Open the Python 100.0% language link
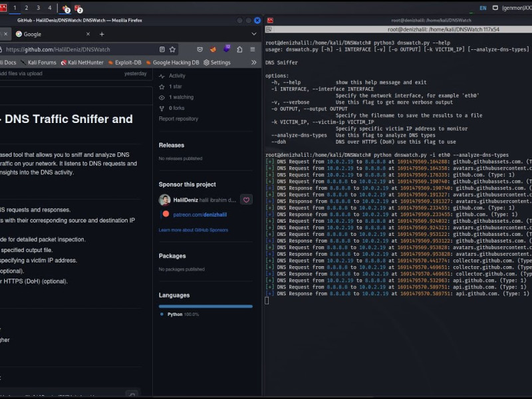This screenshot has height=399, width=532. [184, 315]
